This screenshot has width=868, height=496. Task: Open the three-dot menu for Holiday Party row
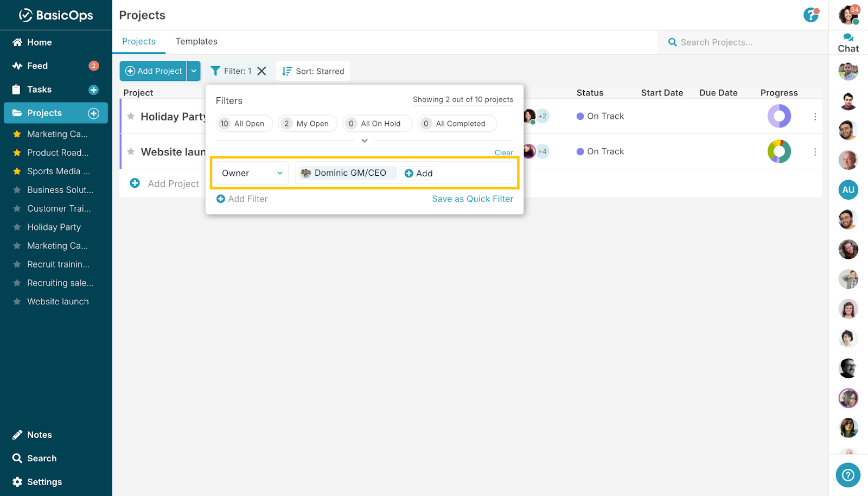815,117
